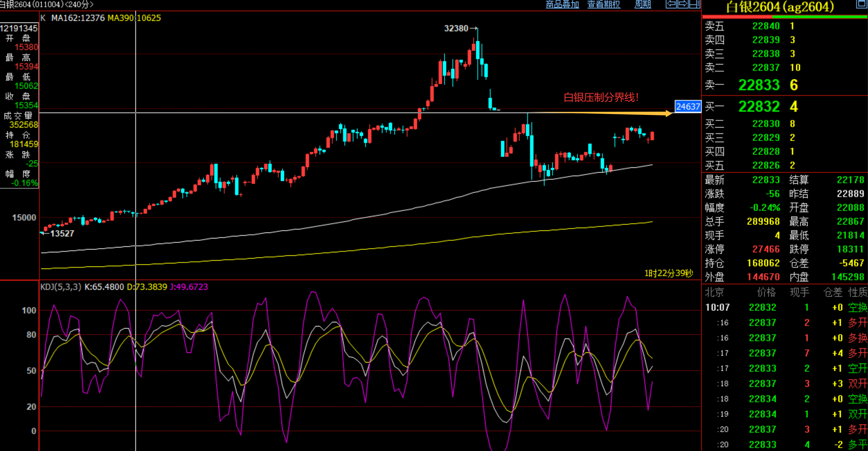Image resolution: width=868 pixels, height=451 pixels.
Task: Click the 性质 column header in trades
Action: point(858,292)
